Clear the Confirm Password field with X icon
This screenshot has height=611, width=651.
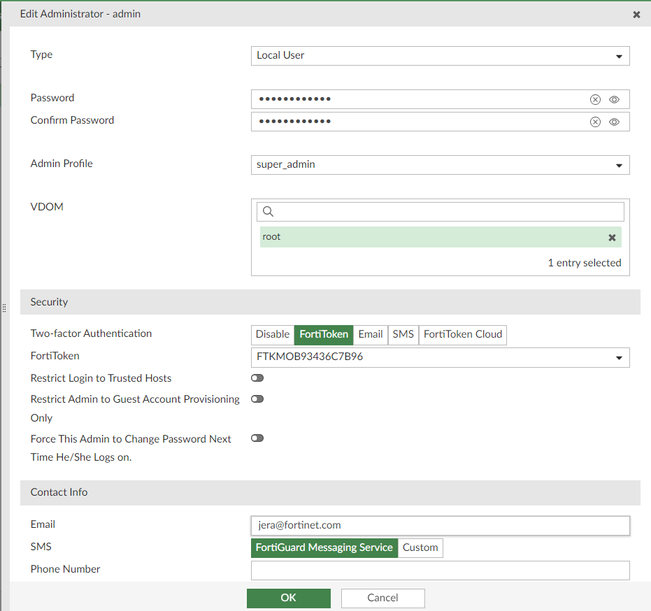coord(595,122)
